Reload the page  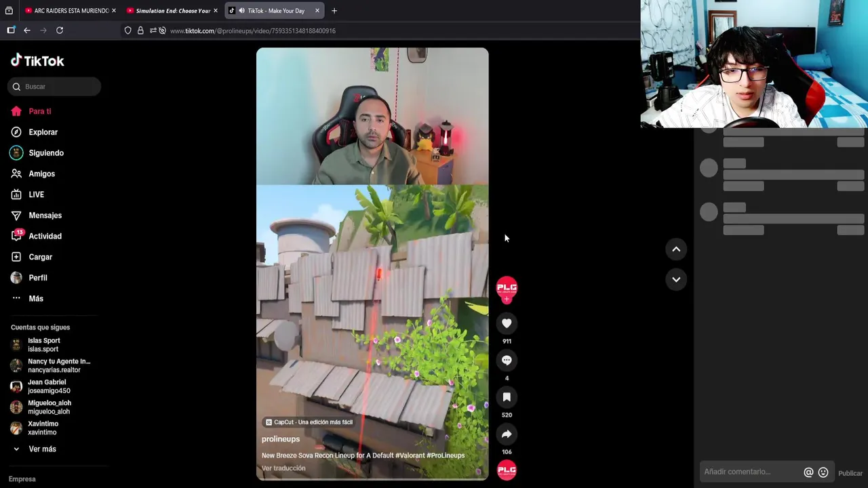pyautogui.click(x=60, y=30)
